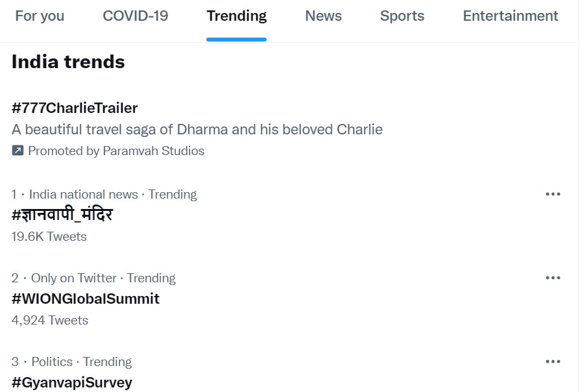View the #GyanvapiSurvey trending hashtag
The height and width of the screenshot is (392, 580).
point(72,382)
